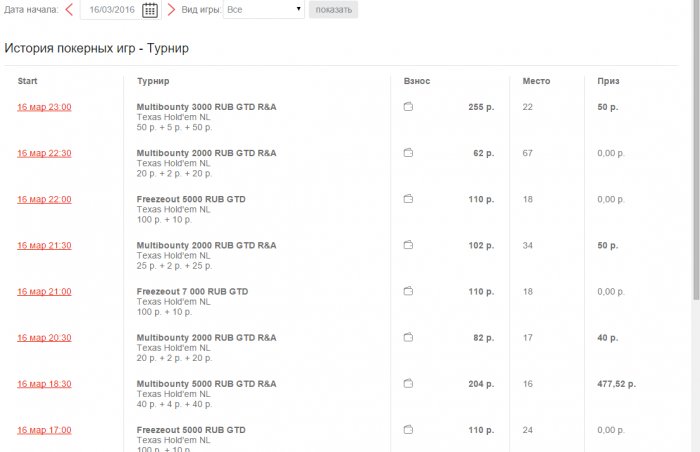Viewport: 700px width, 452px height.
Task: Click buy-in icon for 255 р. tournament
Action: tap(408, 107)
